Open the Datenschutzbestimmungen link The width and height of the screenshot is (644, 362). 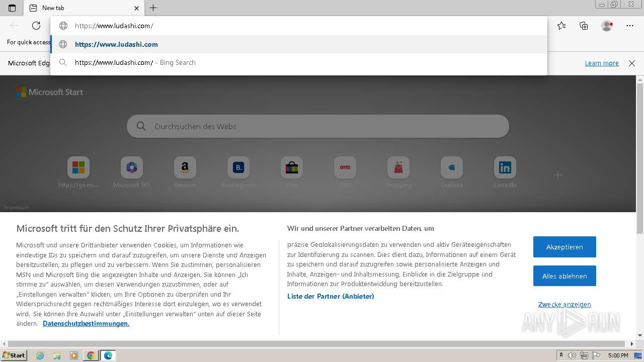coord(86,323)
